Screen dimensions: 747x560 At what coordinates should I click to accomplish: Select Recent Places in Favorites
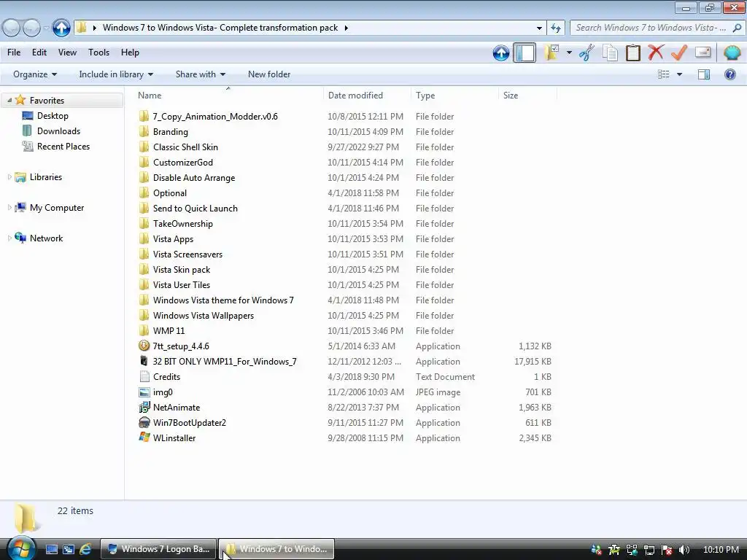click(56, 146)
